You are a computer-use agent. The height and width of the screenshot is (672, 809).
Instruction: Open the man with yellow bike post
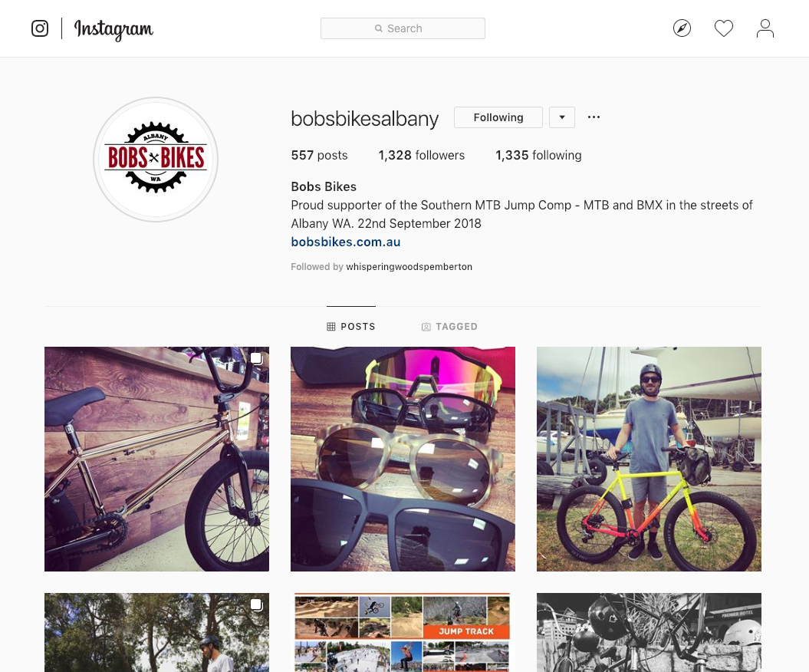tap(649, 459)
